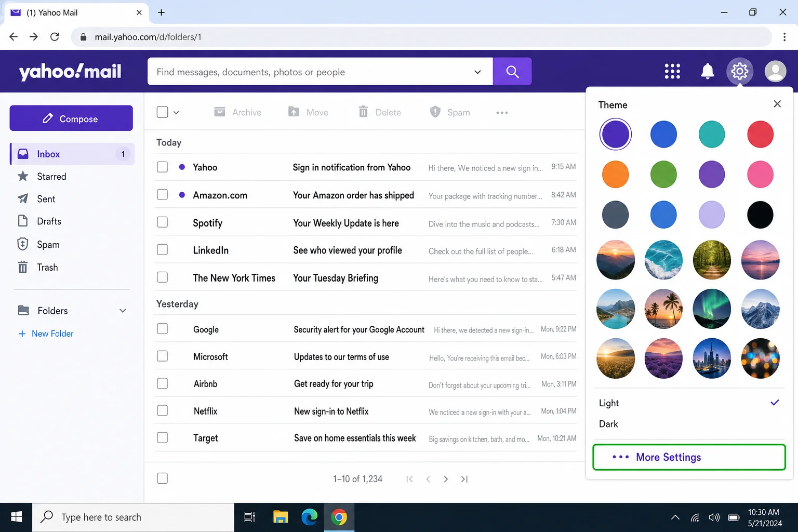
Task: Click the purple search magnifier button
Action: coord(512,71)
